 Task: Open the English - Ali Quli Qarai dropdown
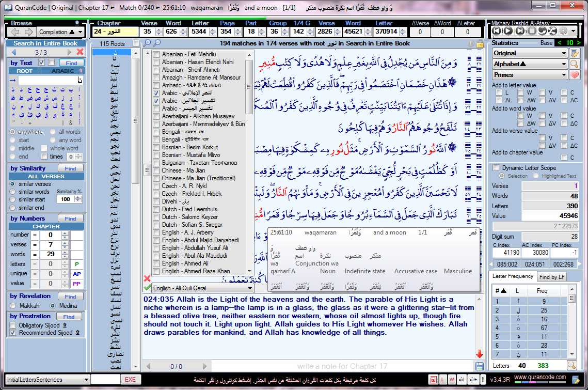[x=202, y=288]
